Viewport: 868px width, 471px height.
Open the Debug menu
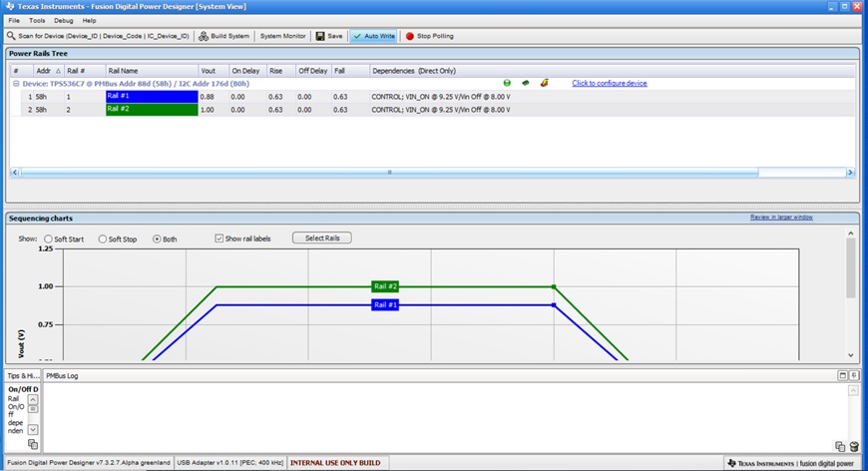click(x=63, y=20)
